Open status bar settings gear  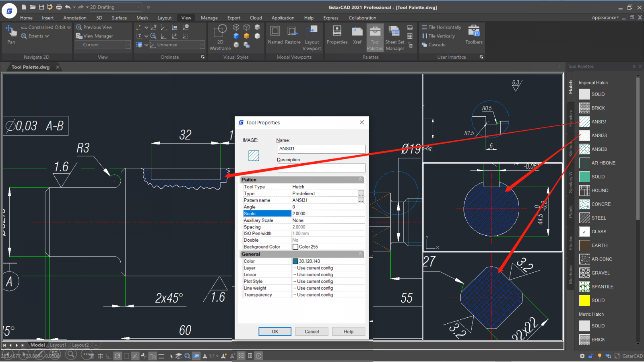click(x=582, y=356)
